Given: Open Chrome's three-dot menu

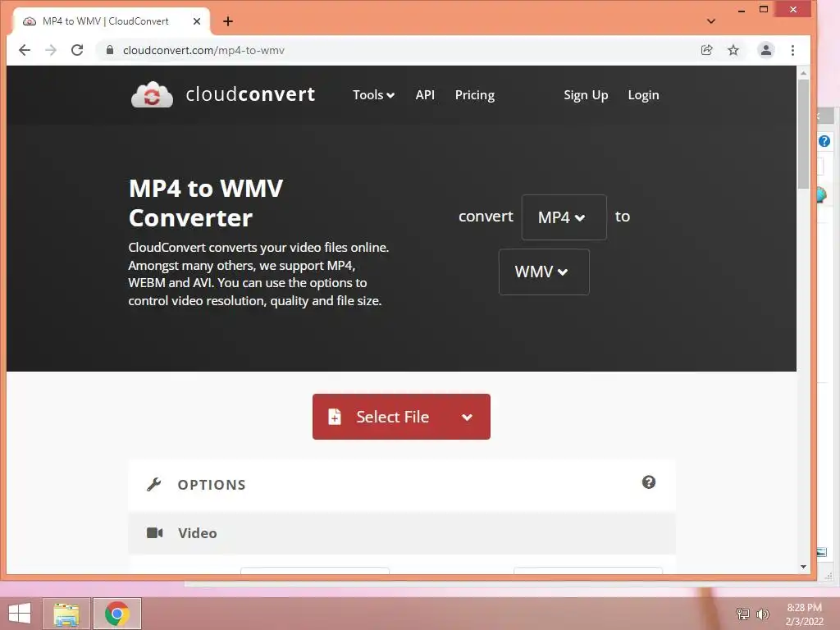Looking at the screenshot, I should pos(793,50).
